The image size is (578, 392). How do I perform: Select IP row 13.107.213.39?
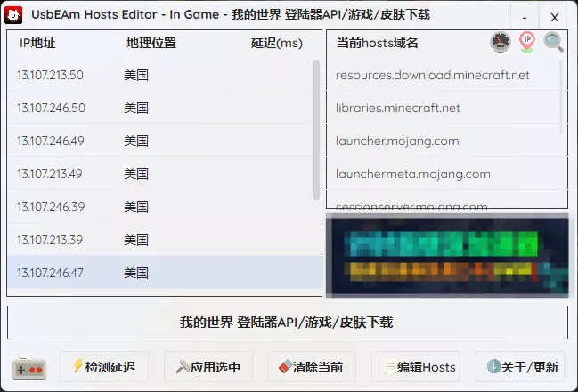(x=160, y=240)
